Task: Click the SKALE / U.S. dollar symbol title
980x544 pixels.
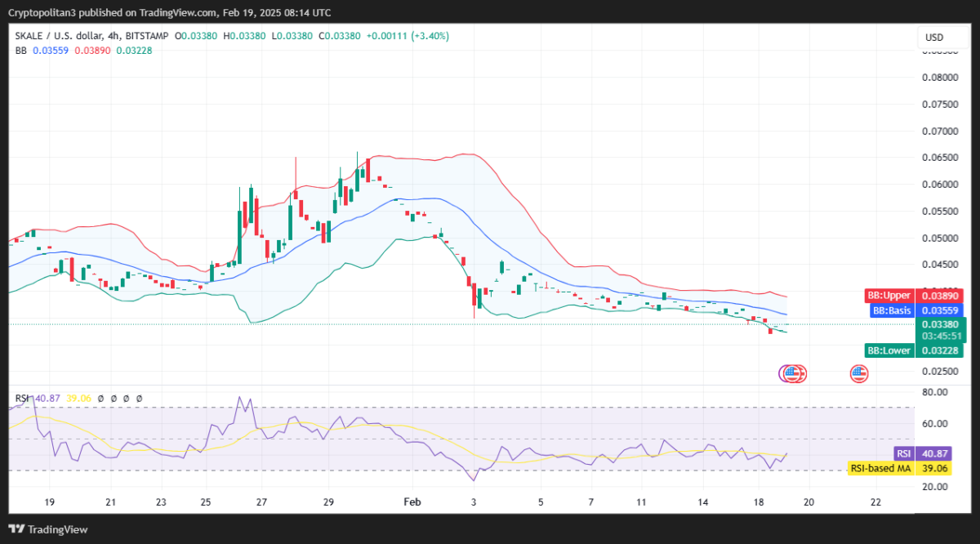Action: click(65, 36)
